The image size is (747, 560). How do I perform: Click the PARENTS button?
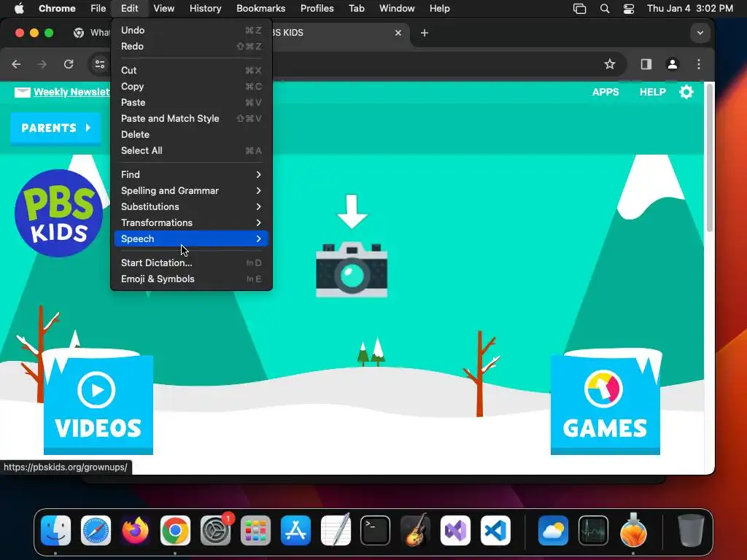tap(55, 128)
